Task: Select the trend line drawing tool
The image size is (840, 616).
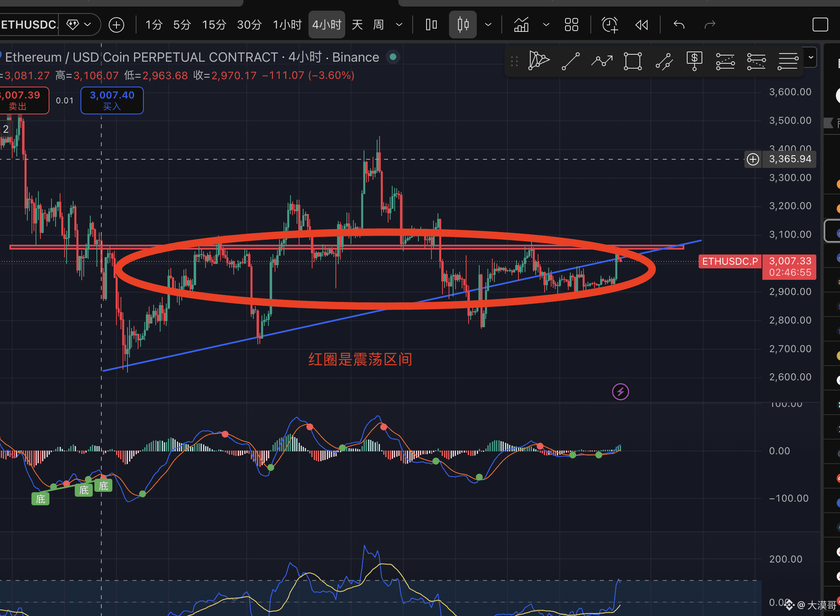Action: [x=570, y=61]
